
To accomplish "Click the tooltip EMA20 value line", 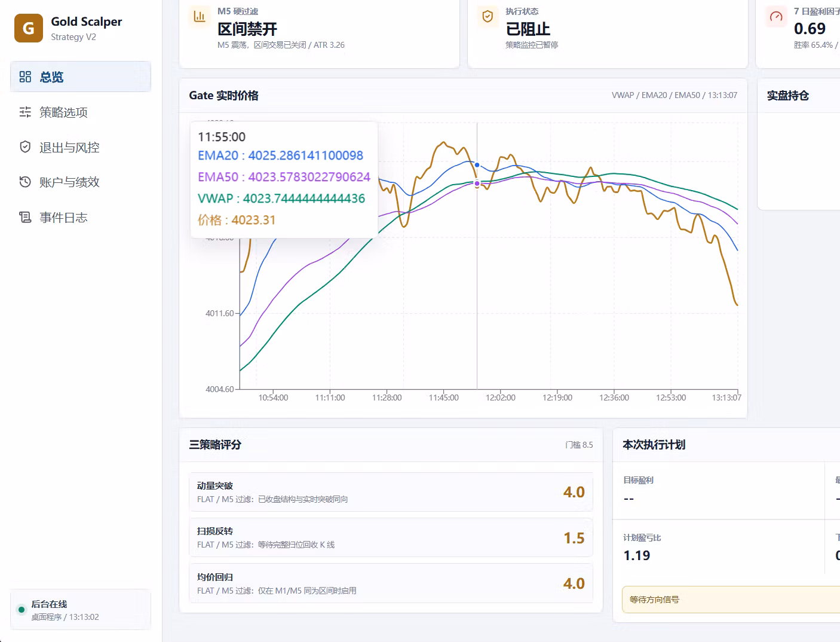I will (280, 155).
